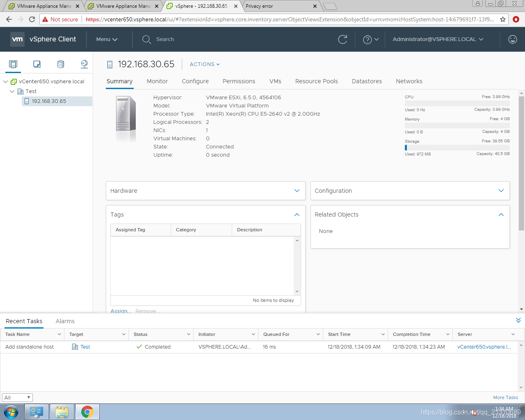Viewport: 525px width, 420px height.
Task: Open Task Name column filter arrow
Action: tap(59, 334)
